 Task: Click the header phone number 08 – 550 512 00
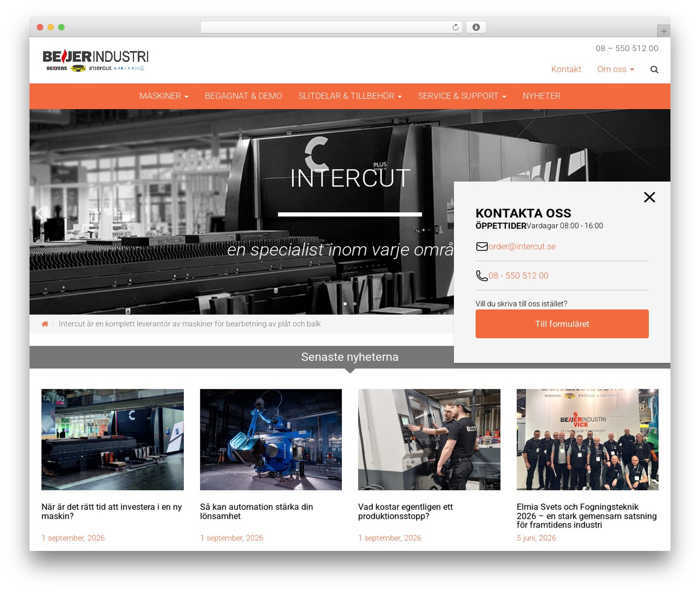627,48
